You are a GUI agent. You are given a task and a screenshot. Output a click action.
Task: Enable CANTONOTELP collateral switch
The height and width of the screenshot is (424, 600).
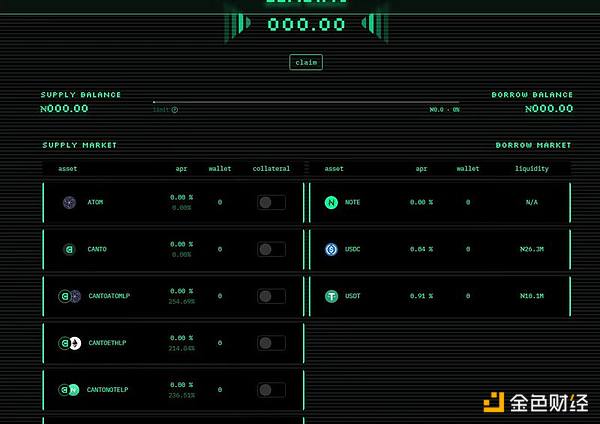point(271,390)
